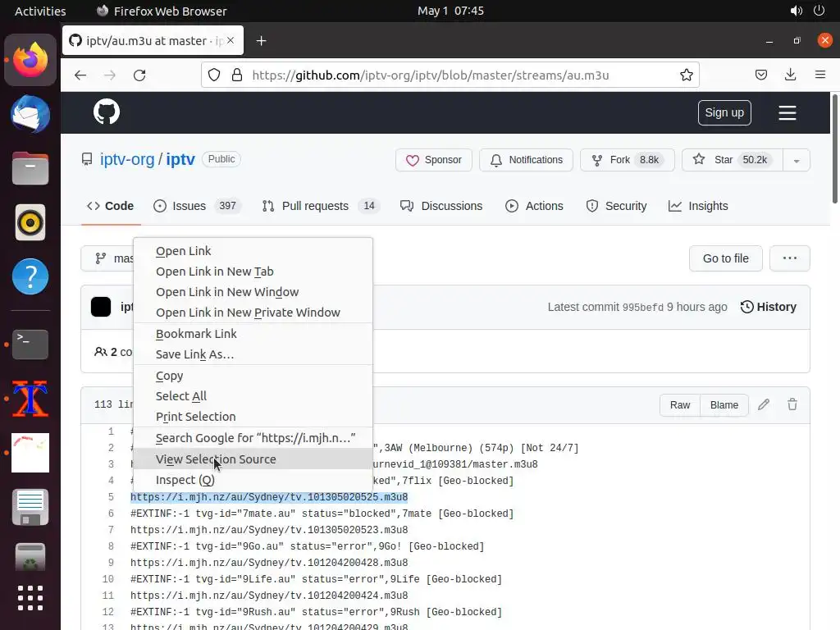Open the master branch selector dropdown

tap(107, 258)
